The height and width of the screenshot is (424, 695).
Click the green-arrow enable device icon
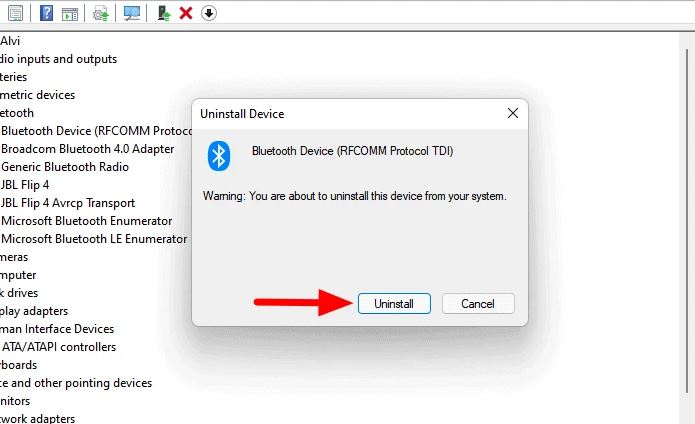[x=164, y=13]
